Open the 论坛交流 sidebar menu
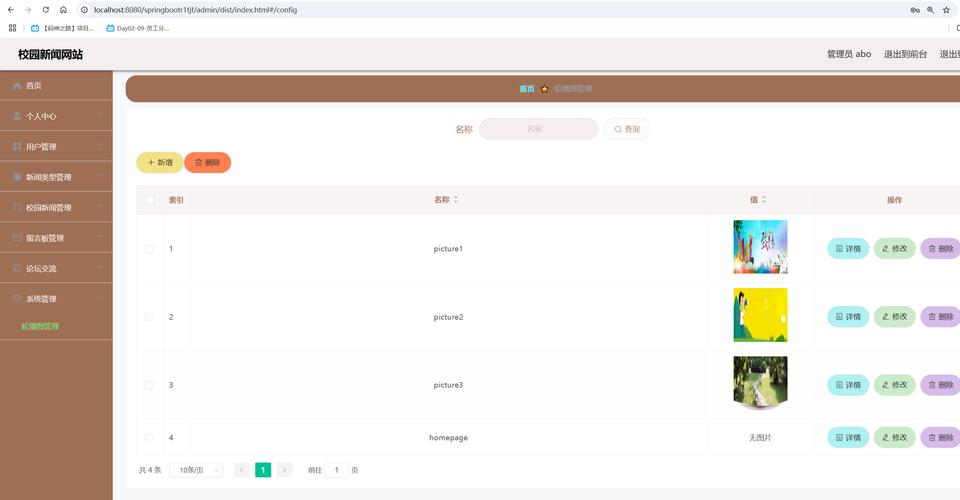This screenshot has height=500, width=960. pos(56,268)
